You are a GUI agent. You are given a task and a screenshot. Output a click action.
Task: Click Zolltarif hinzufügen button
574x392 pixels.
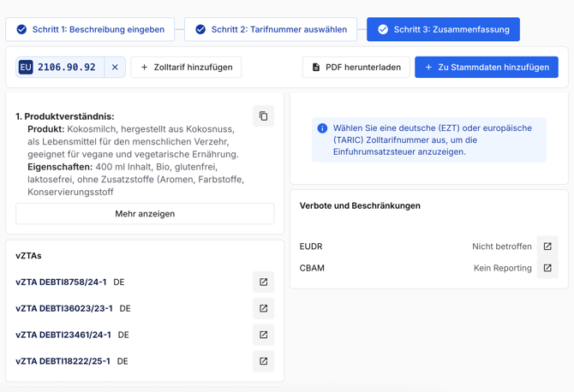pos(186,67)
